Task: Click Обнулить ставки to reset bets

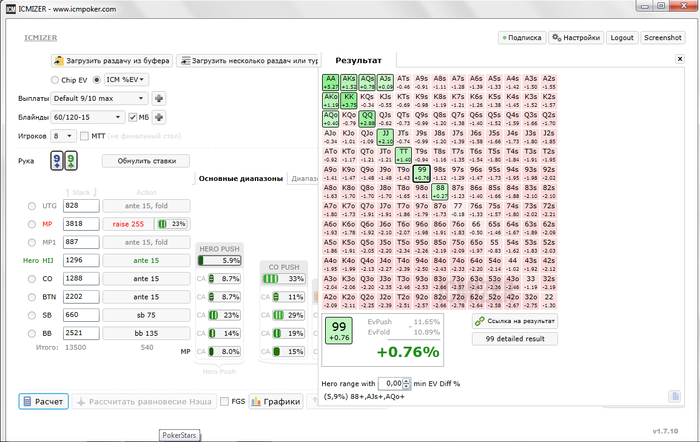Action: [x=146, y=161]
